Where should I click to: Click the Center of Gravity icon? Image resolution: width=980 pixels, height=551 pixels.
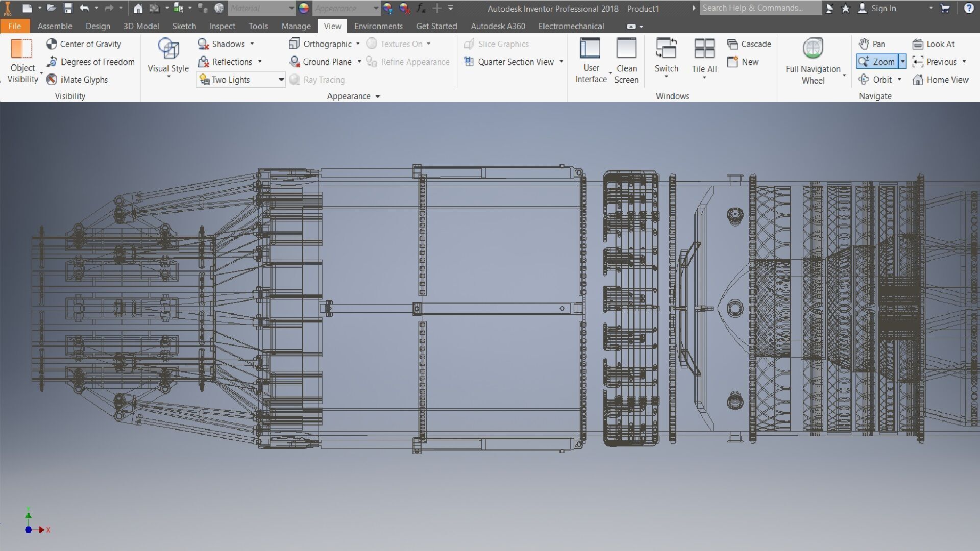point(52,44)
